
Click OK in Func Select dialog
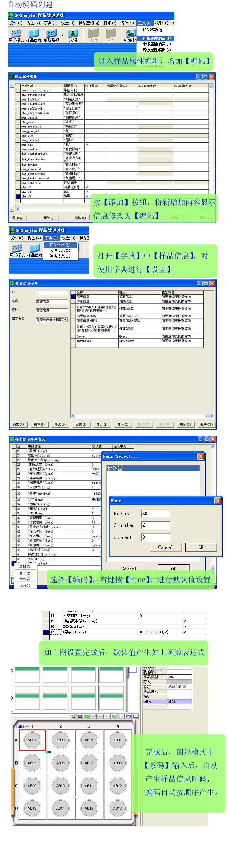[174, 569]
